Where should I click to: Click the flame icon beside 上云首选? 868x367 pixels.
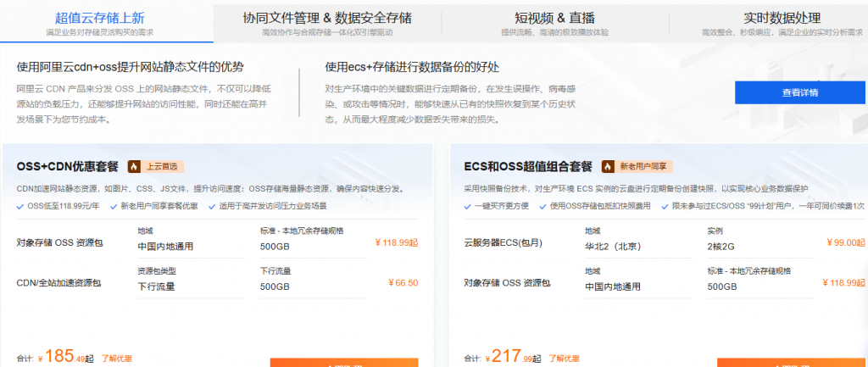133,166
